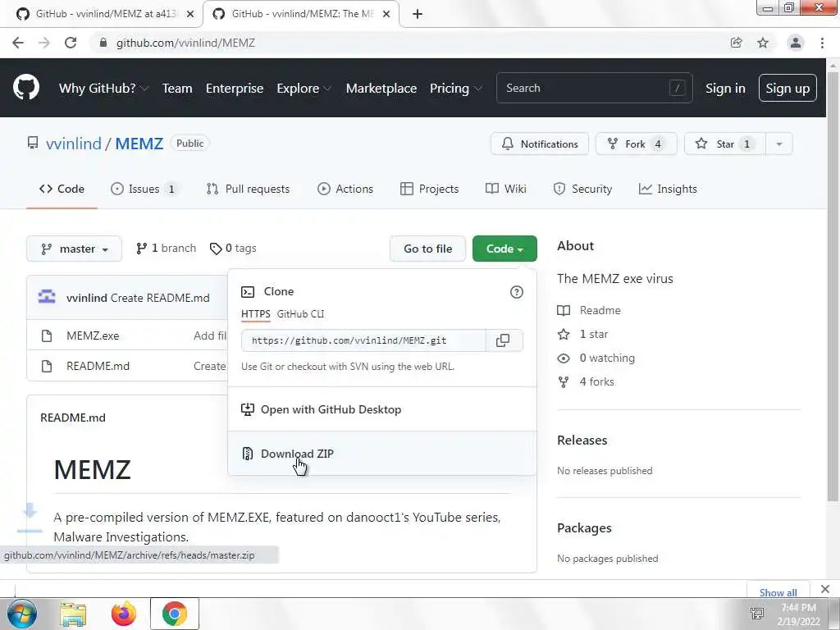
Task: Star the MEMZ repository
Action: (725, 144)
